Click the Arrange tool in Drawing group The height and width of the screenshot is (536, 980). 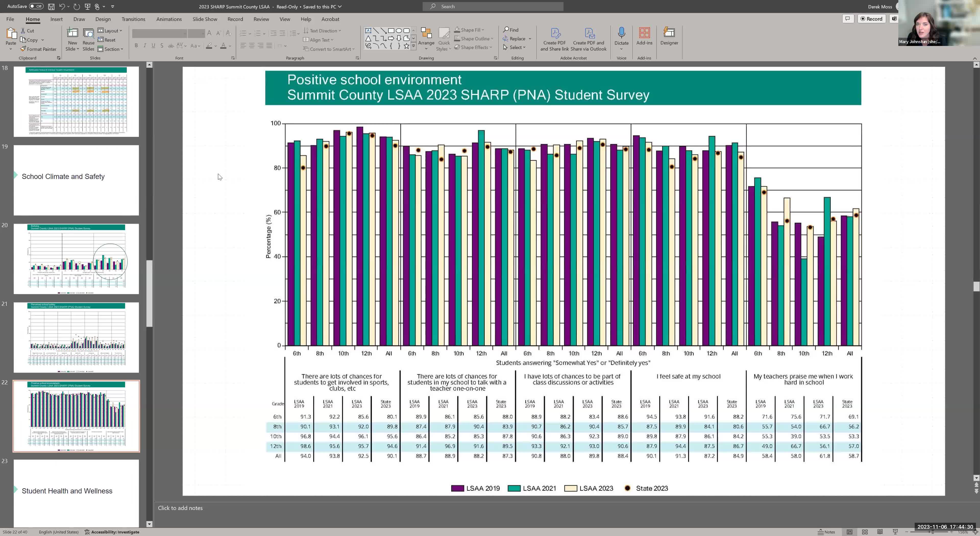[426, 38]
